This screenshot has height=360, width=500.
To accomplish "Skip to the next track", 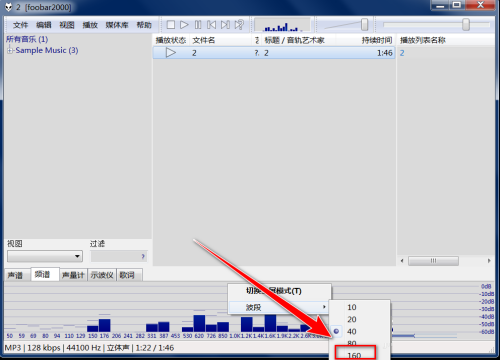I will coord(225,25).
